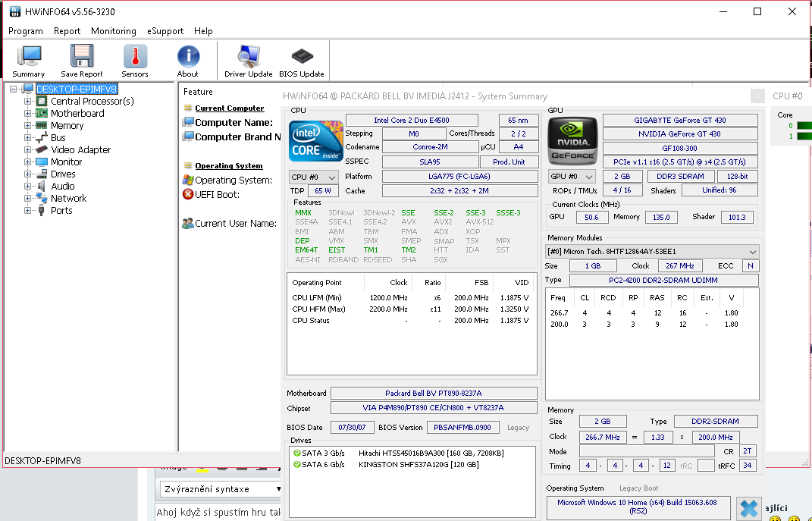Click the KINGSTON drive green status icon
Viewport: 812px width, 521px height.
(x=296, y=465)
